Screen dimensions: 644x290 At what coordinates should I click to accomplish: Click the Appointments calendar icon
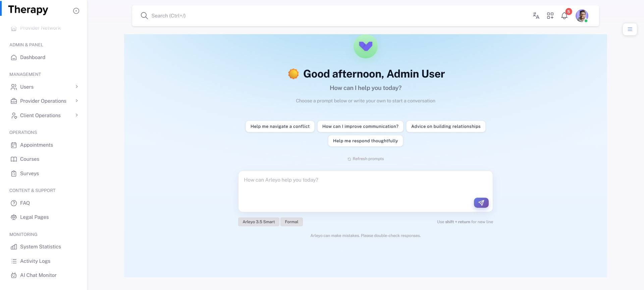pos(14,145)
